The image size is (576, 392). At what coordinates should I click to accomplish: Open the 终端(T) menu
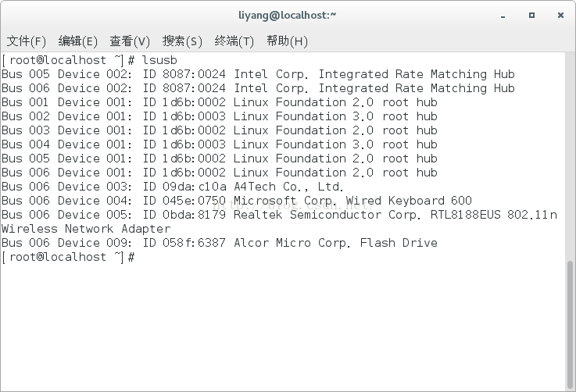(x=234, y=41)
